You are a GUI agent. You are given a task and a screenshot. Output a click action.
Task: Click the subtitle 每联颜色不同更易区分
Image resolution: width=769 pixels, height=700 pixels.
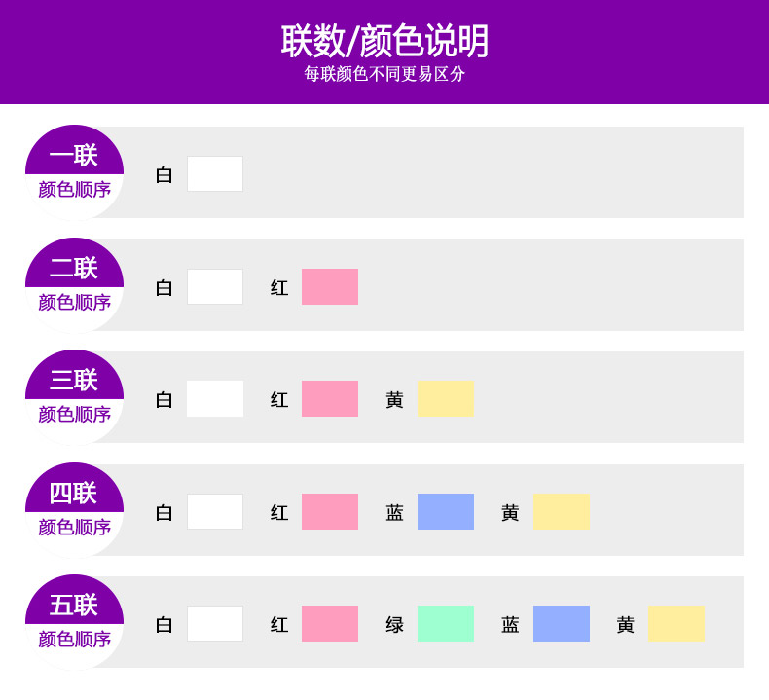point(384,75)
